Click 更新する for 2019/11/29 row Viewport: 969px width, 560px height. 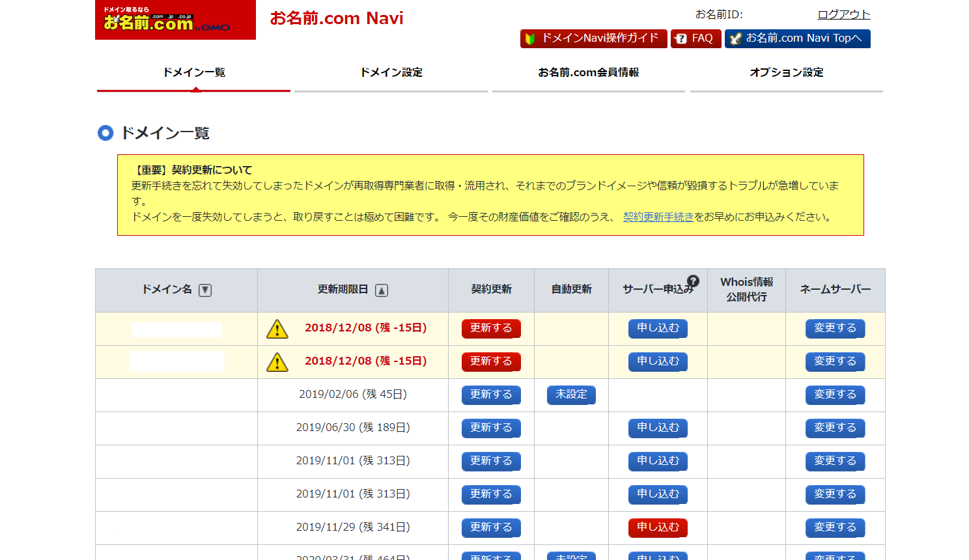tap(491, 528)
